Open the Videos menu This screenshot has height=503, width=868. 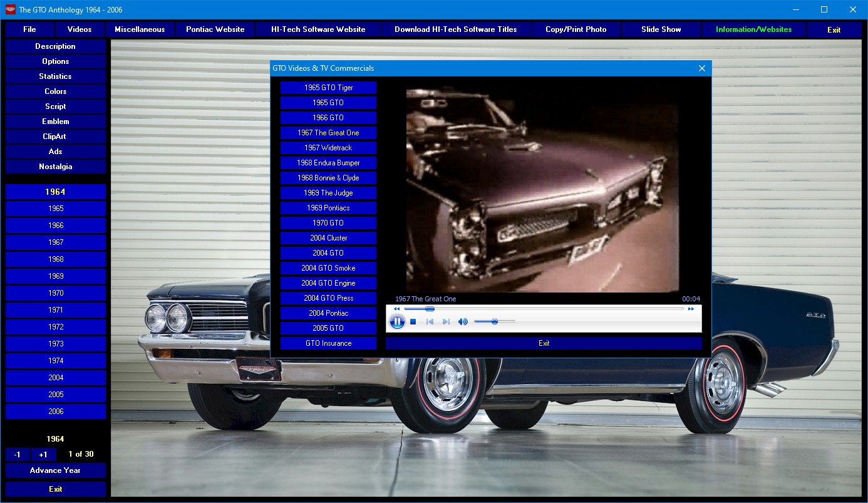(x=80, y=29)
